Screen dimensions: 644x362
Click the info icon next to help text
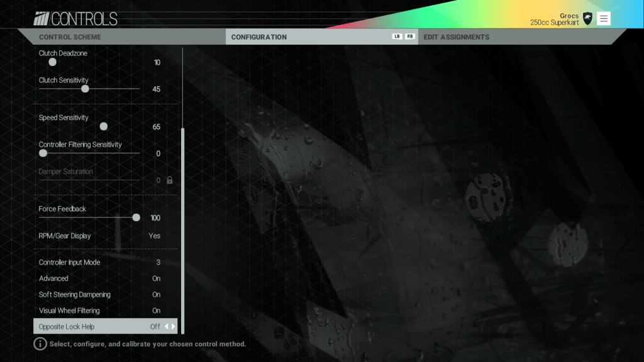click(x=40, y=344)
